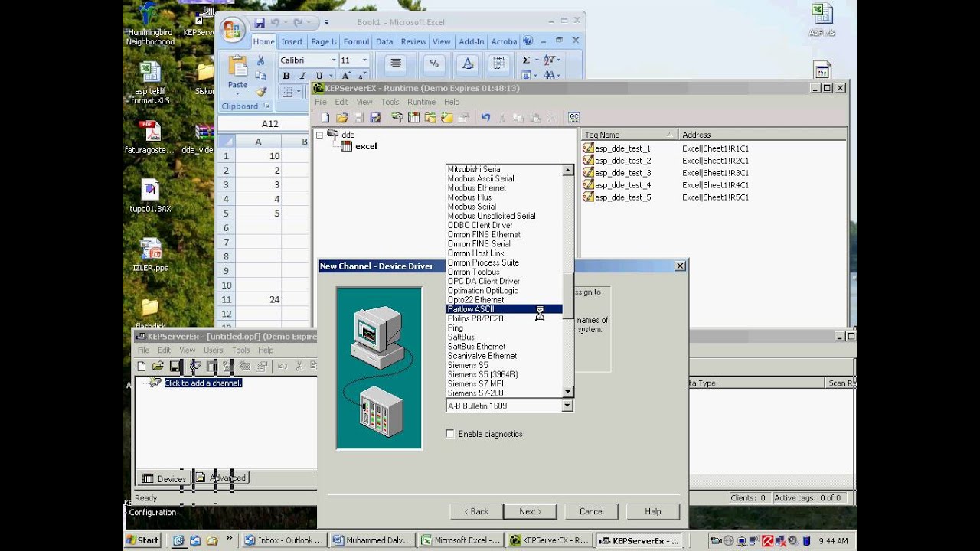Click the Windows Start button
This screenshot has height=551, width=980.
tap(143, 540)
